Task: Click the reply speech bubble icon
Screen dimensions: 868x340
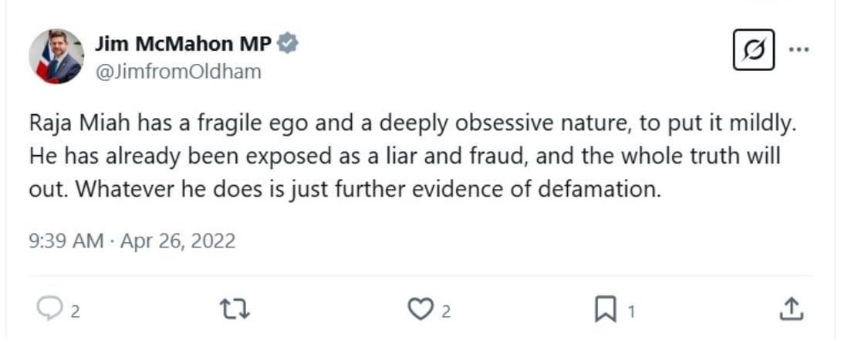Action: pyautogui.click(x=49, y=310)
